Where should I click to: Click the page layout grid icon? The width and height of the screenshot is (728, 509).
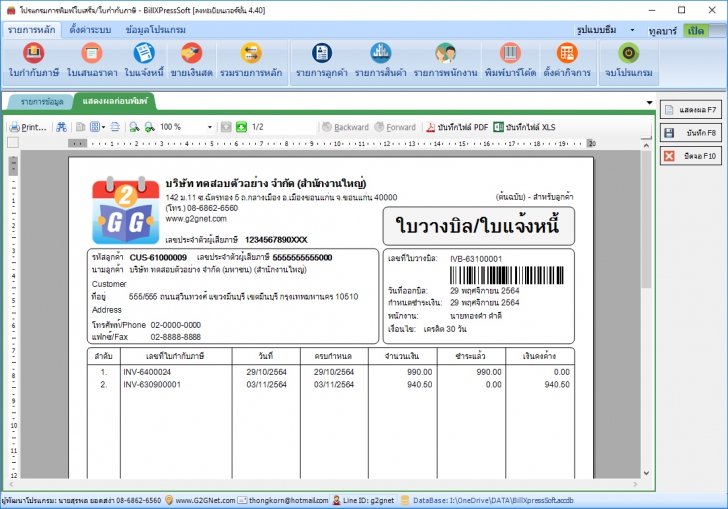coord(95,127)
